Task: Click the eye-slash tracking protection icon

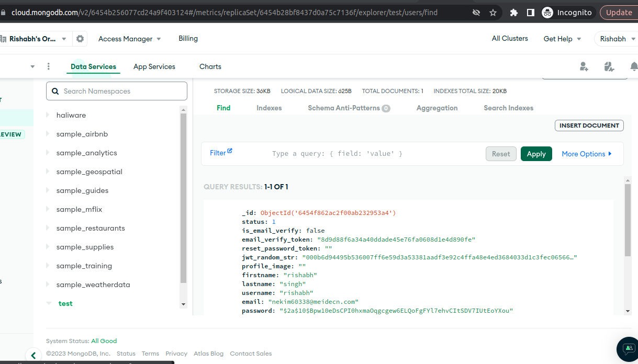Action: coord(476,13)
